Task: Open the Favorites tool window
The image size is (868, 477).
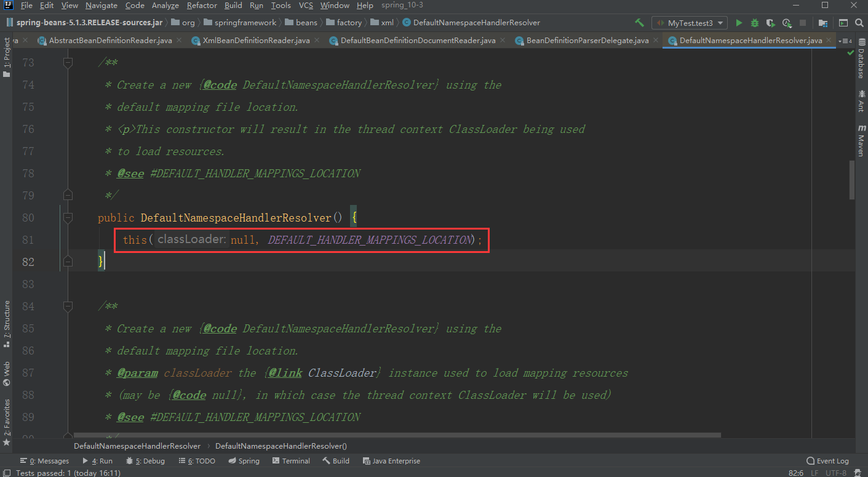Action: click(7, 422)
